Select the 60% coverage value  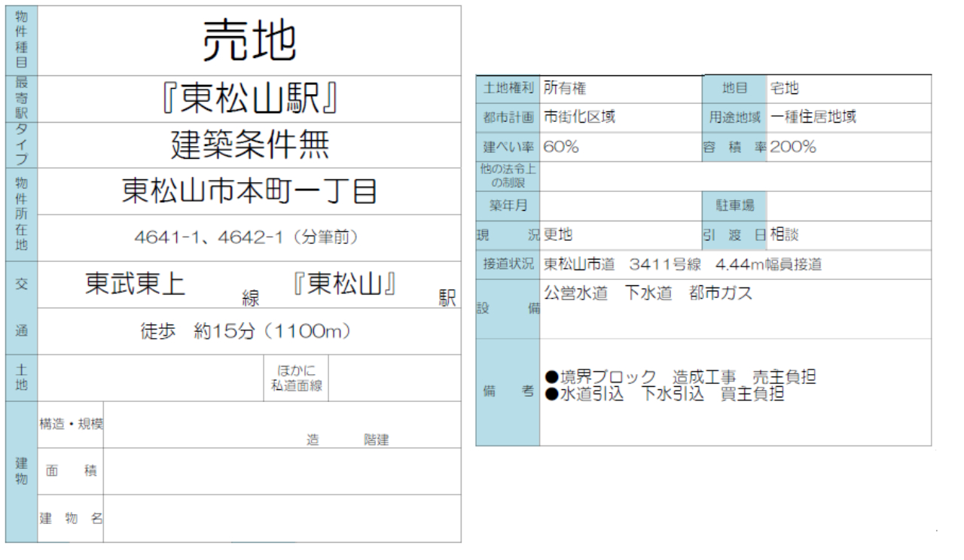pos(561,148)
